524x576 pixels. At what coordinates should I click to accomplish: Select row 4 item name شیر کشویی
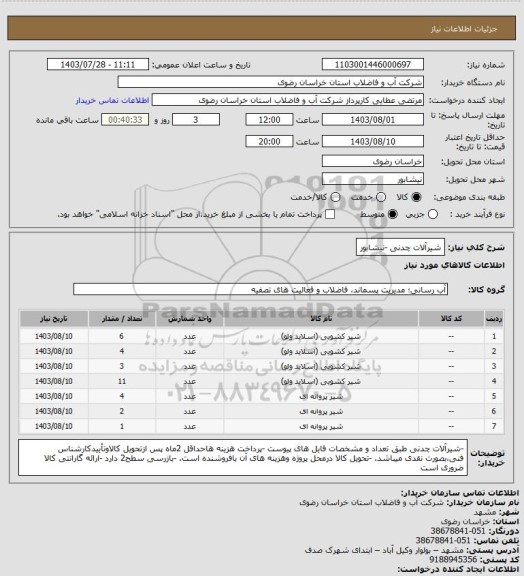pyautogui.click(x=321, y=381)
